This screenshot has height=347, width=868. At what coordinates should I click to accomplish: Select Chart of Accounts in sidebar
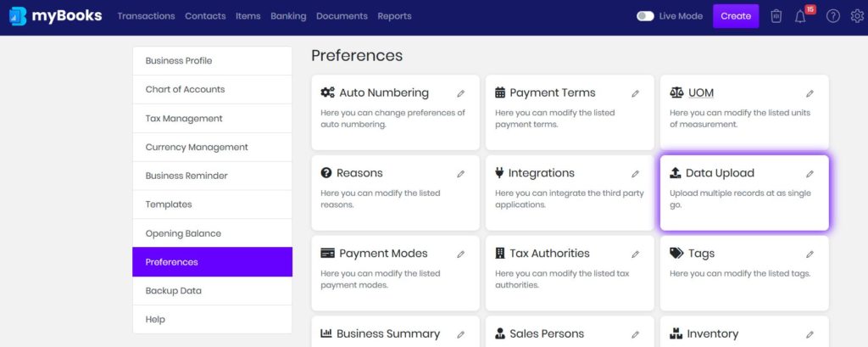tap(212, 89)
